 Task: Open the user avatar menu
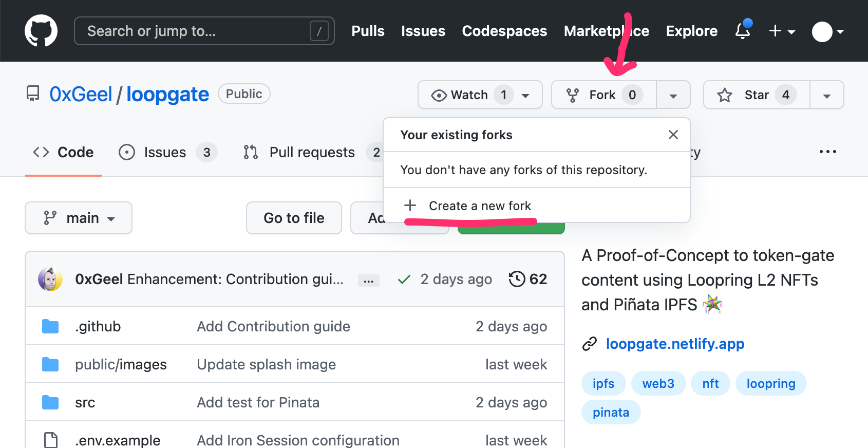[x=827, y=31]
